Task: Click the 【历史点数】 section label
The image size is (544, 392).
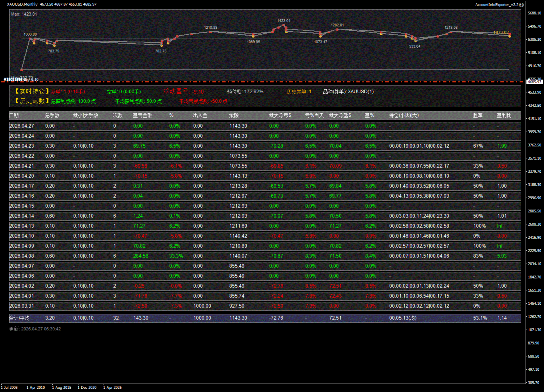Action: pos(32,101)
